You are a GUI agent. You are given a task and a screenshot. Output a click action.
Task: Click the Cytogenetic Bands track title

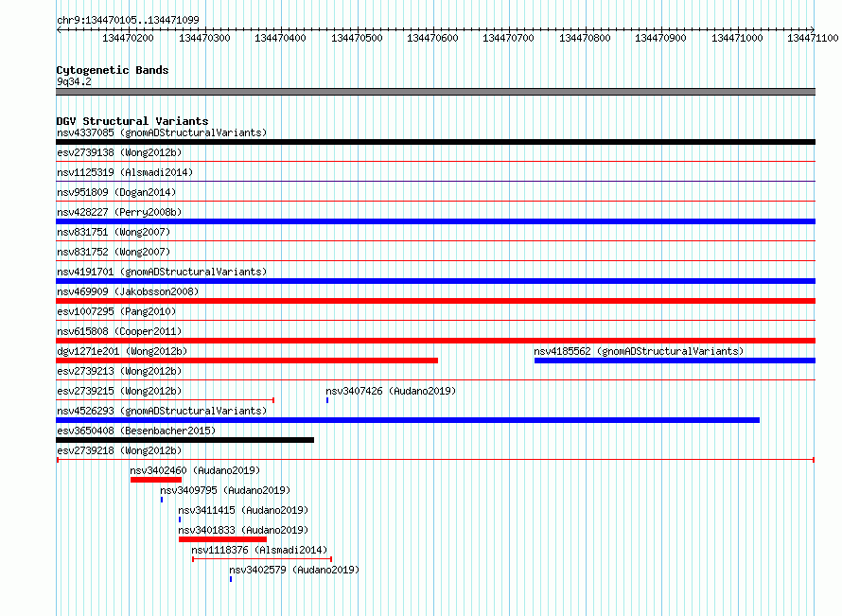pyautogui.click(x=113, y=70)
